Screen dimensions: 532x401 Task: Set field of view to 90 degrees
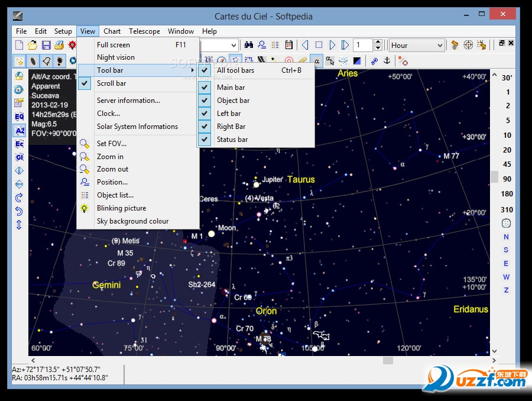pos(507,179)
